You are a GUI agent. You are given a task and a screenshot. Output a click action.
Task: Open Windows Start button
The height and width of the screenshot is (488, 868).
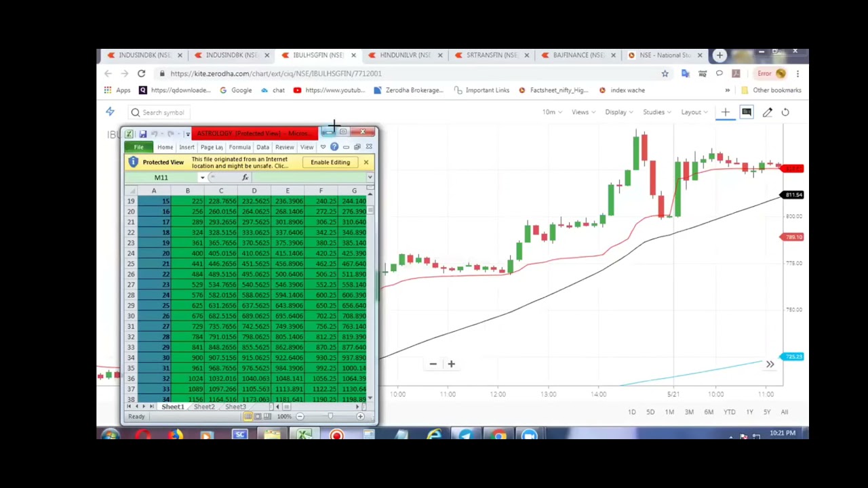pos(110,434)
